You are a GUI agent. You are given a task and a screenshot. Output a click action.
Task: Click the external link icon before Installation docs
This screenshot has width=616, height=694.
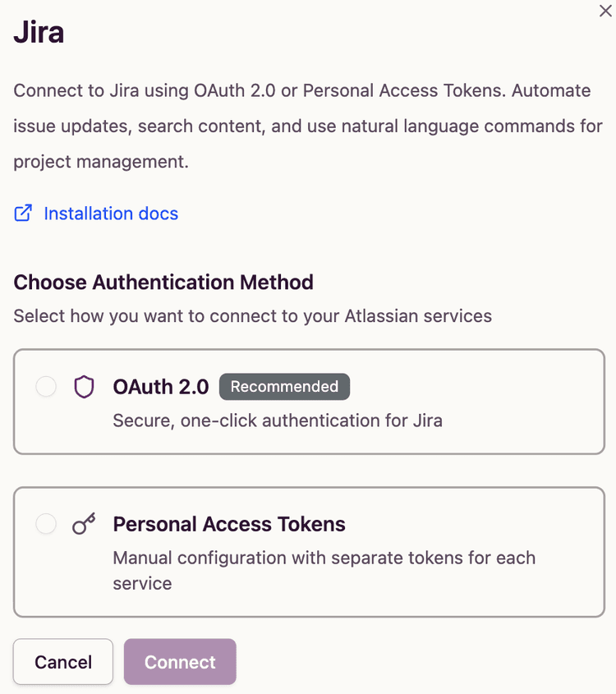click(x=22, y=213)
